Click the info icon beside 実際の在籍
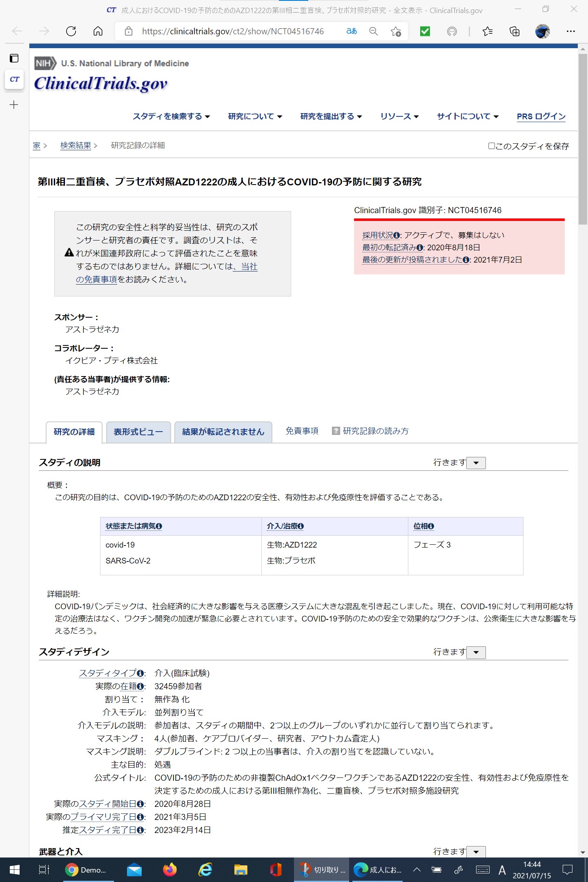588x882 pixels. pos(140,686)
